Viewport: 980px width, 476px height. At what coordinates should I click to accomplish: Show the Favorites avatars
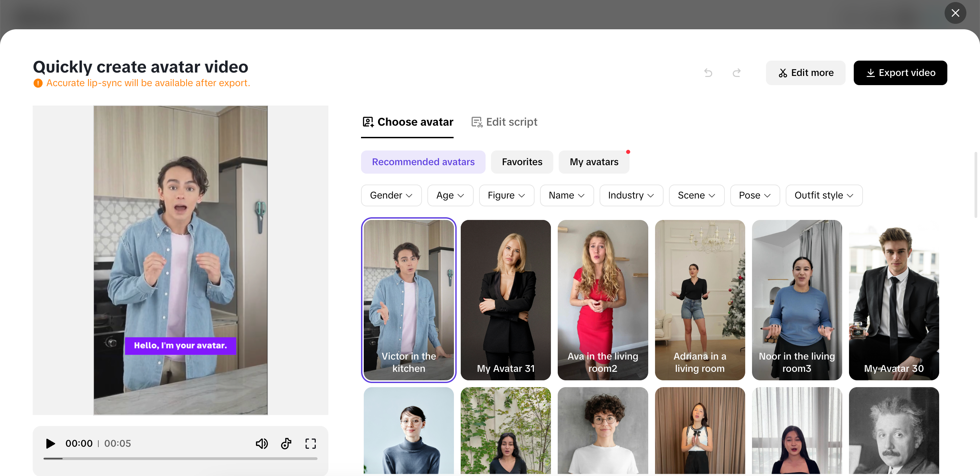click(522, 162)
